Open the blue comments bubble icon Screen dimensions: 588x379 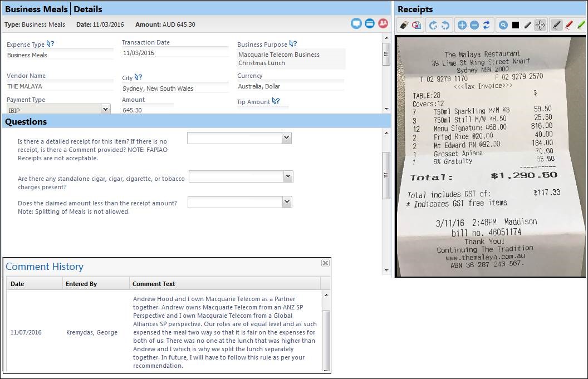(356, 24)
